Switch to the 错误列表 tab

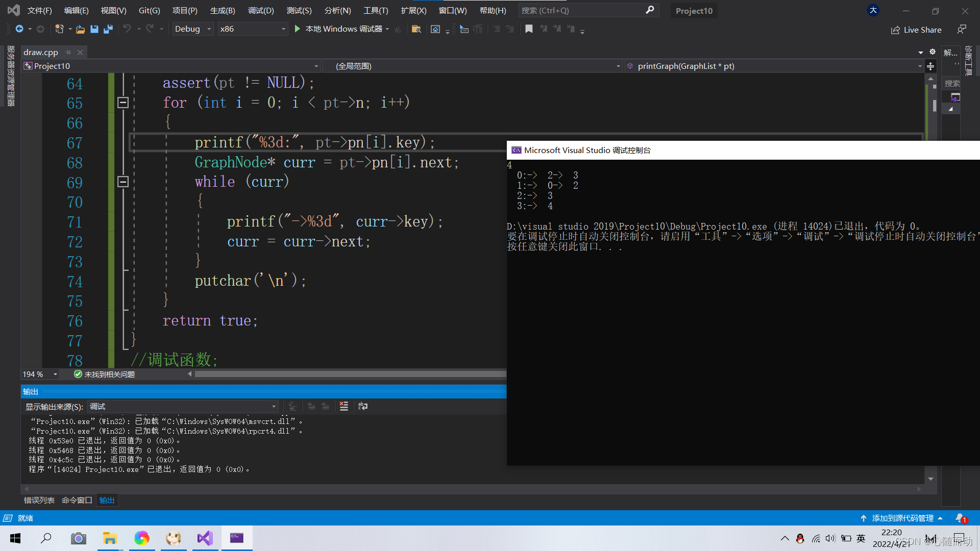39,500
